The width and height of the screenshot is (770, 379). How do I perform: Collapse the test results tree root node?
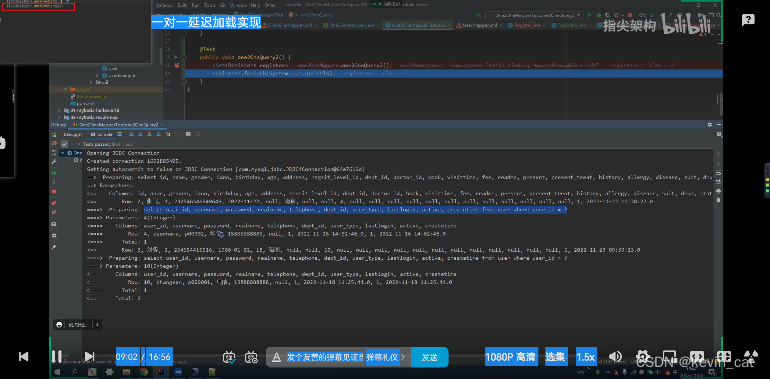pos(62,153)
